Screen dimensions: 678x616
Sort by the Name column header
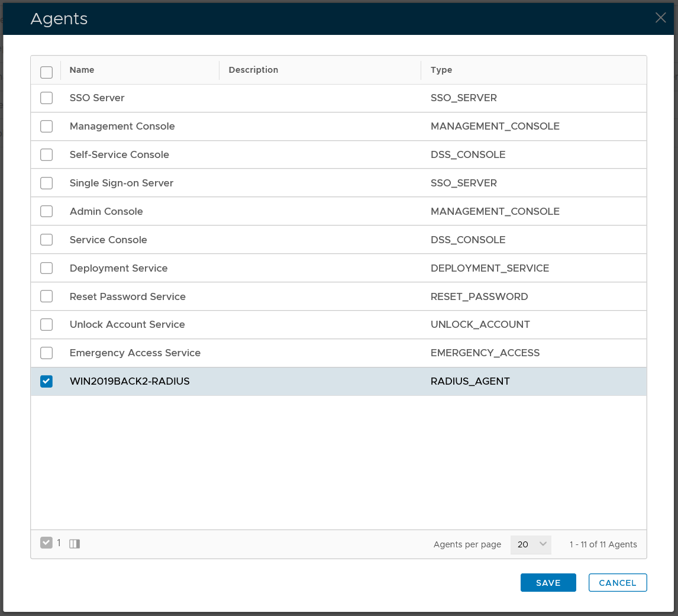click(82, 70)
